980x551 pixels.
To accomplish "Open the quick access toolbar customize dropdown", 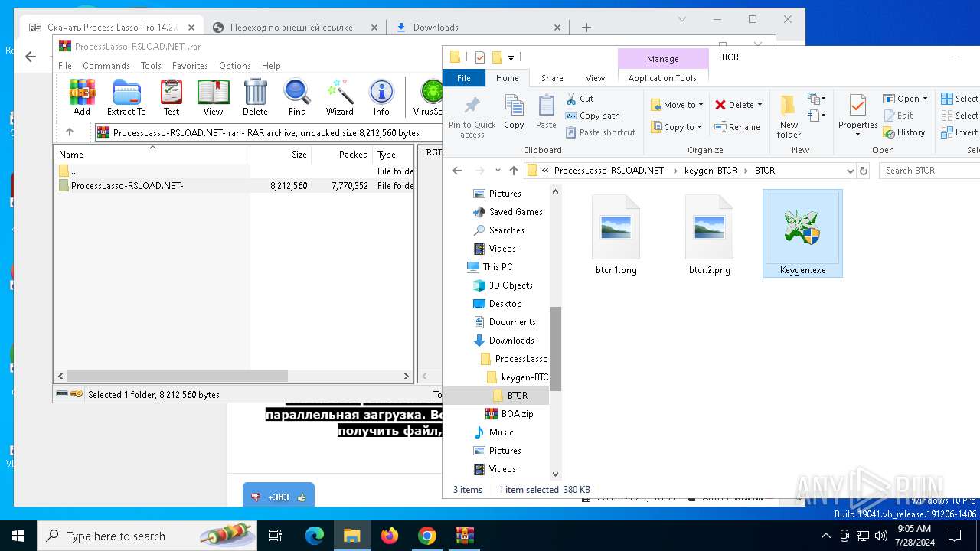I will tap(511, 57).
